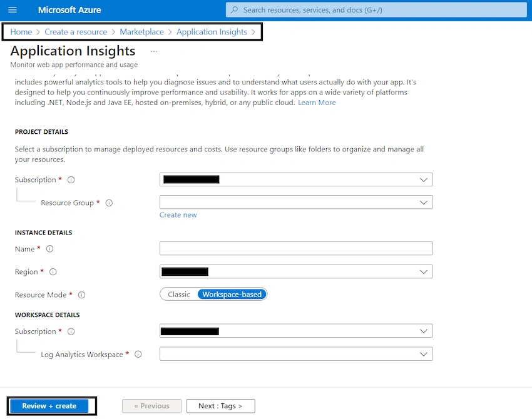532x419 pixels.
Task: Show info tooltip for Log Analytics Workspace
Action: [138, 354]
